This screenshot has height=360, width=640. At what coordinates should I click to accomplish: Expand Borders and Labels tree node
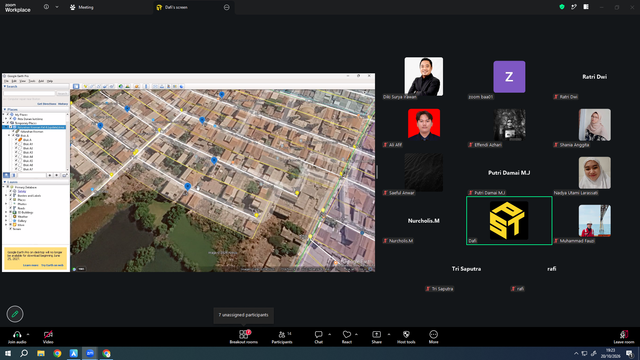[x=6, y=196]
